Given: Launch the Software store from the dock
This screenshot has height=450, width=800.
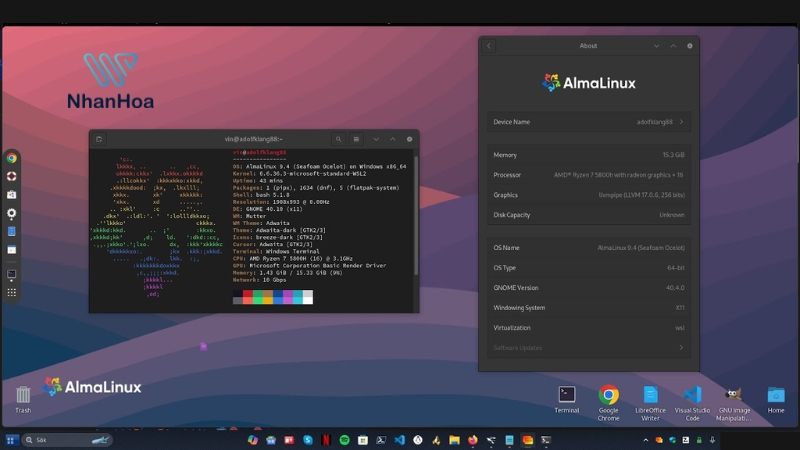Looking at the screenshot, I should [11, 195].
